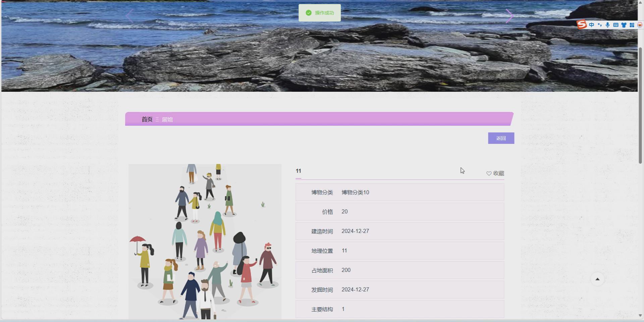
Task: Click the 发掘时间 date 2024-12-27
Action: [x=355, y=289]
